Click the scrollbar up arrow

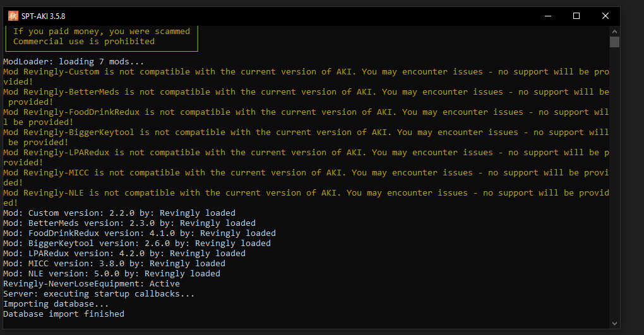click(x=614, y=31)
